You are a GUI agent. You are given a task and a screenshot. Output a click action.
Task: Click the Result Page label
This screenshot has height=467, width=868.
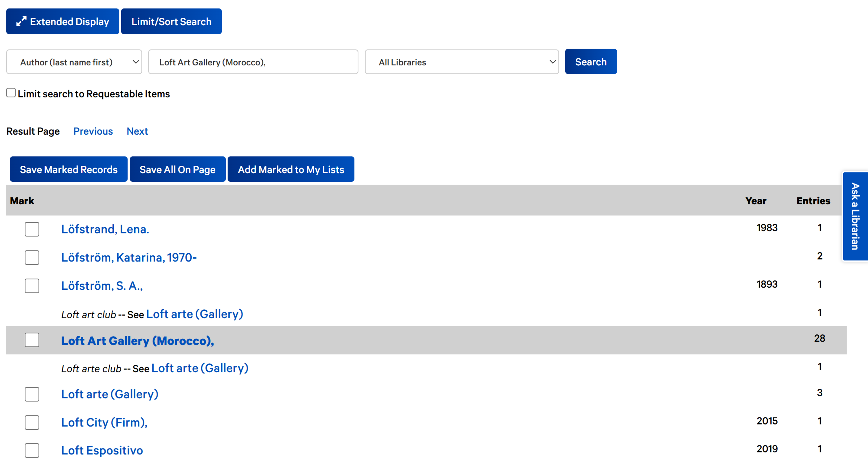point(33,131)
